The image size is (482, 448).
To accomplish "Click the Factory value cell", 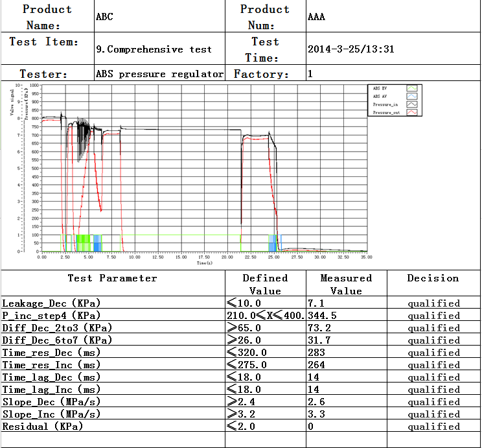I will (x=393, y=74).
